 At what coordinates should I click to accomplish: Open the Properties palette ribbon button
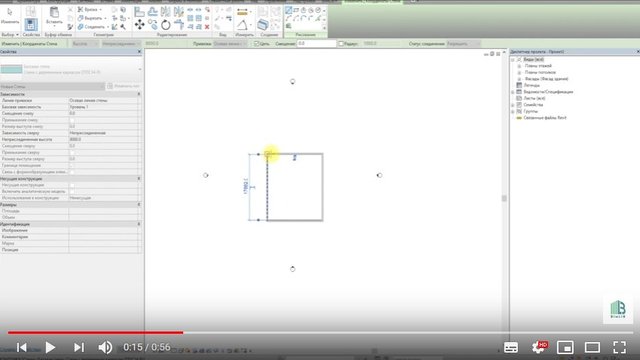point(31,25)
